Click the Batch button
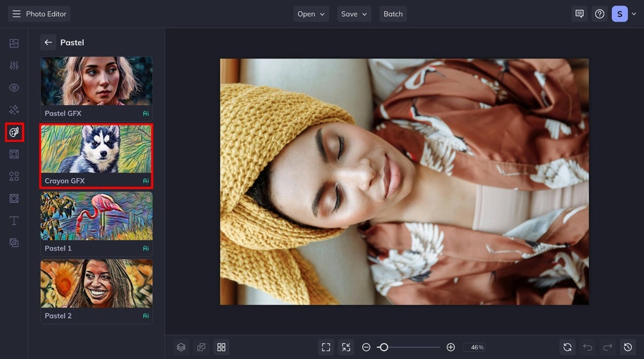644x359 pixels. coord(393,14)
